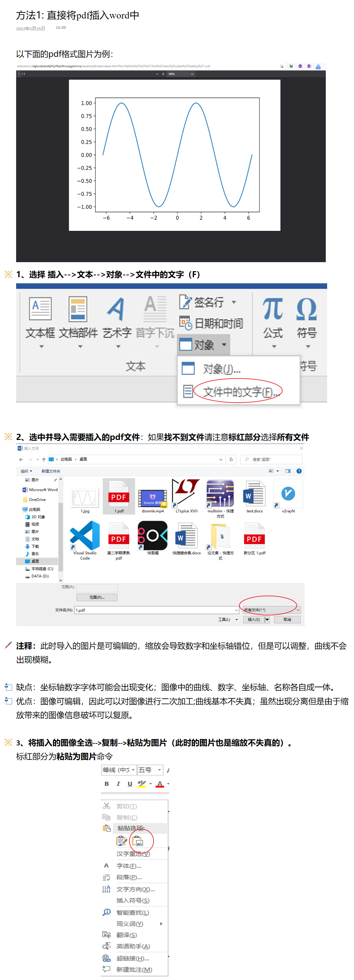The image size is (354, 980).
Task: Click the 首字下沉 (Drop Cap) ribbon icon
Action: pos(155,309)
